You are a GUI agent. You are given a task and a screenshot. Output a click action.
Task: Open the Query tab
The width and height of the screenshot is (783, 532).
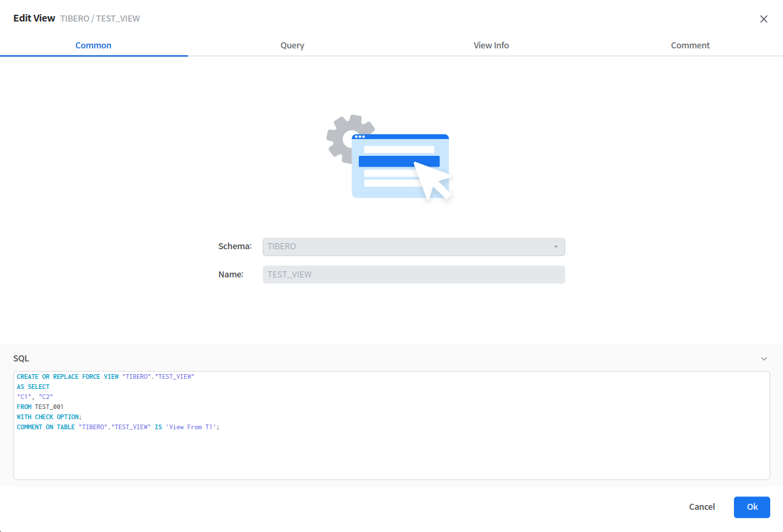[x=292, y=46]
